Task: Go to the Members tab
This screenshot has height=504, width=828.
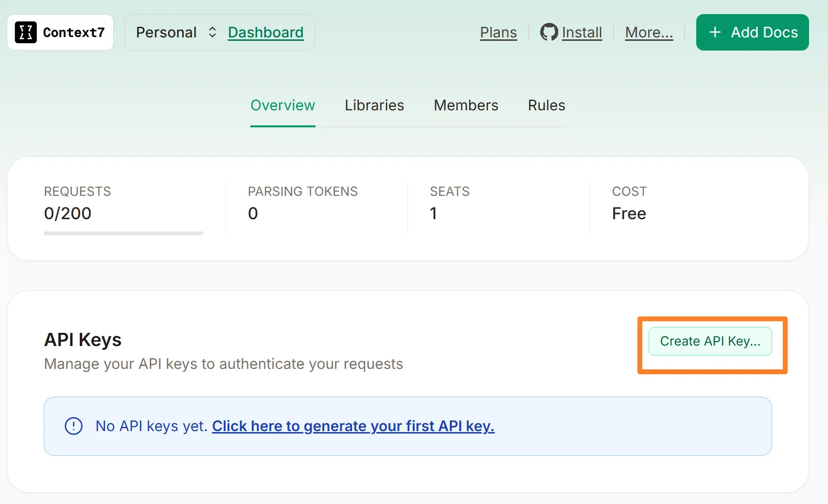Action: point(466,105)
